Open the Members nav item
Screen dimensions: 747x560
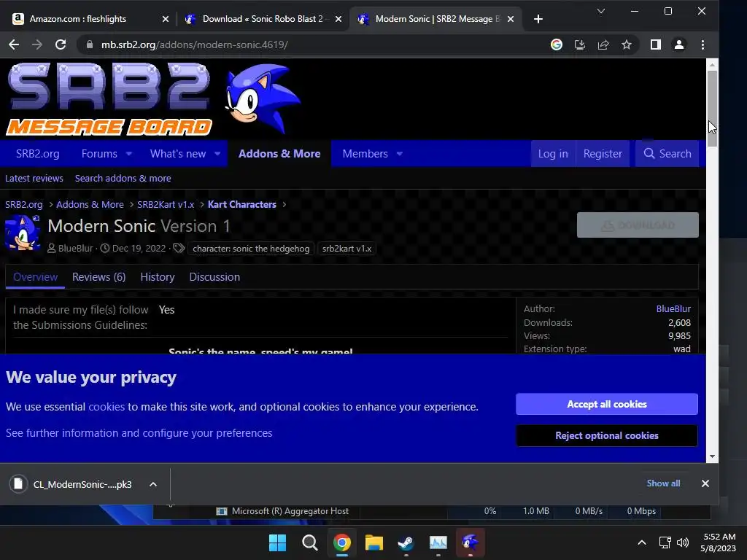coord(365,154)
